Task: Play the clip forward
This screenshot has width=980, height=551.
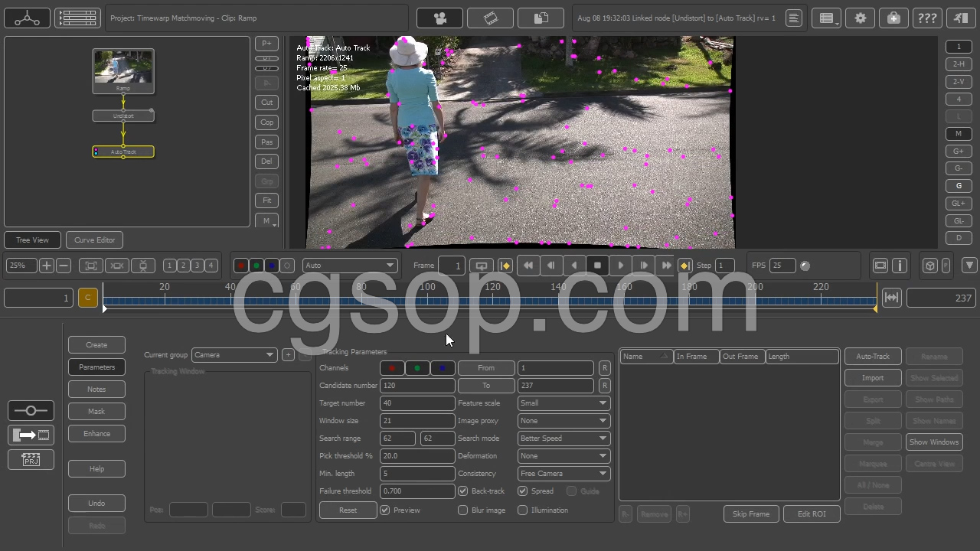Action: pyautogui.click(x=620, y=266)
